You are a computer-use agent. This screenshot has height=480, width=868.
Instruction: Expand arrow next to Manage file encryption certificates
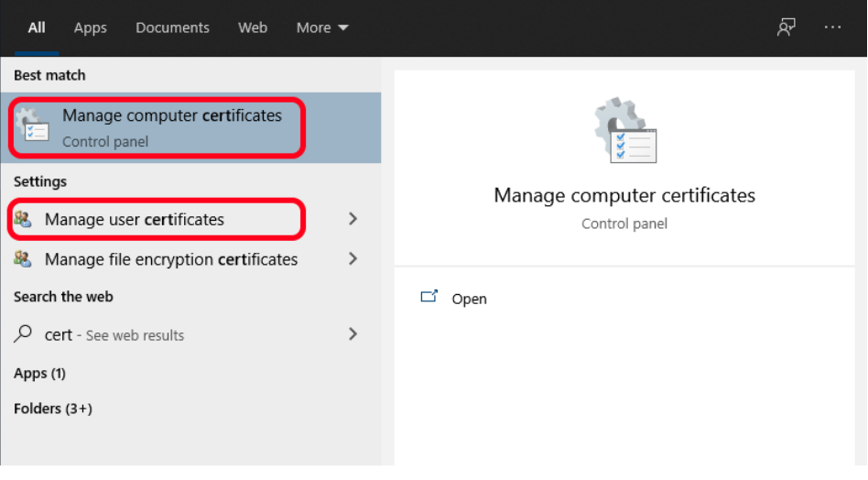pyautogui.click(x=353, y=259)
